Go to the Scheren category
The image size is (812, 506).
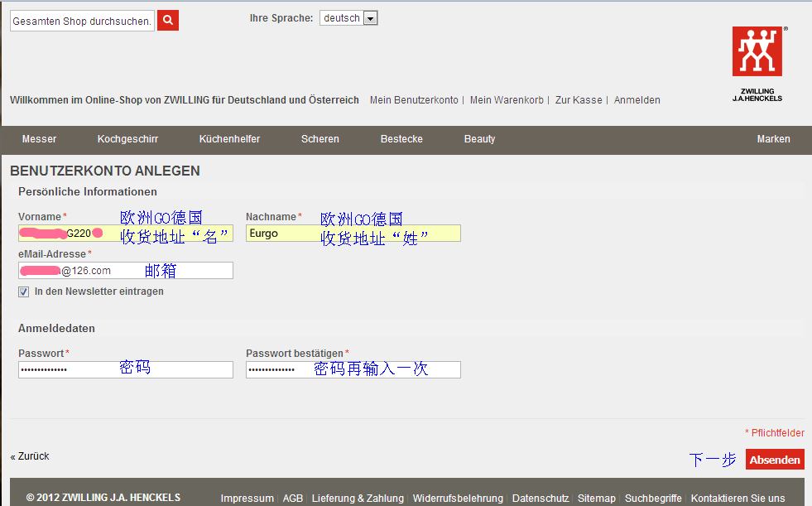(320, 139)
